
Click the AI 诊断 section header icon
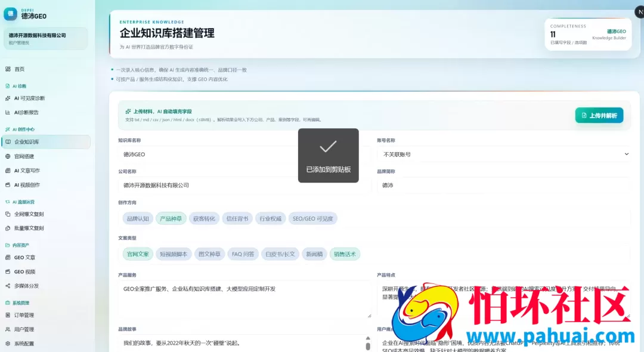[x=7, y=86]
